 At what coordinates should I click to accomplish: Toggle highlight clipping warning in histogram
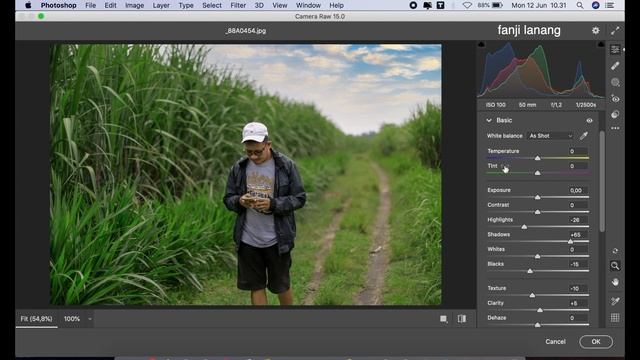[601, 44]
